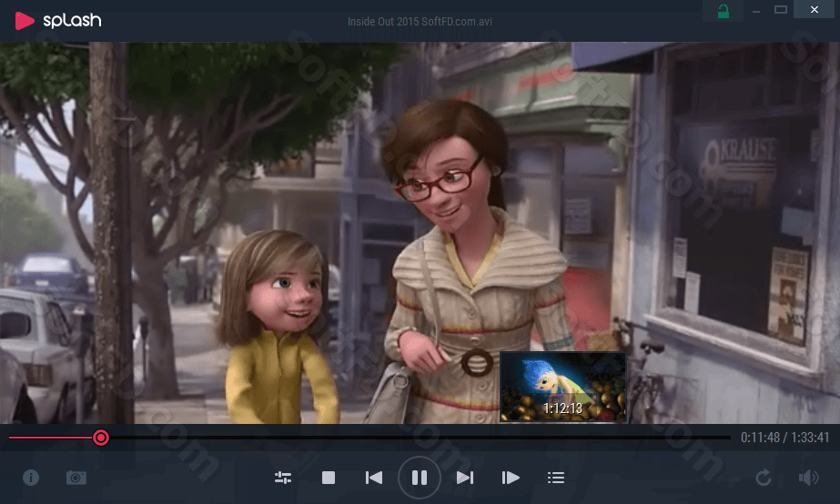
Task: Take a snapshot with the camera icon
Action: (76, 478)
